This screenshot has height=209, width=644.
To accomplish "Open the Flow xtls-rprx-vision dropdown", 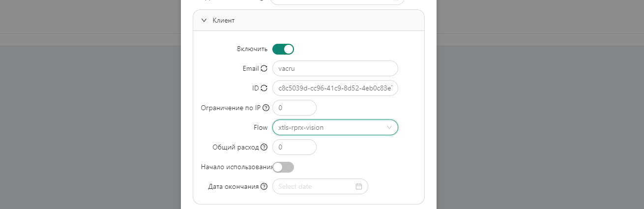I will (329, 127).
